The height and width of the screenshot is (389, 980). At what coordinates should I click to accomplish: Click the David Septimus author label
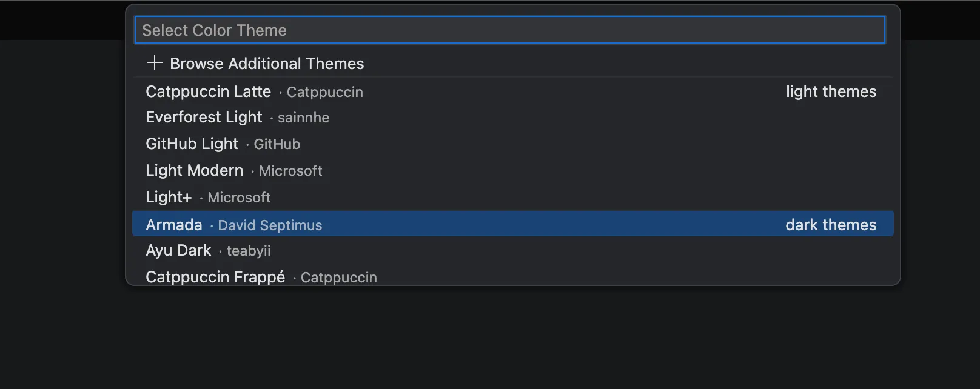click(x=270, y=225)
